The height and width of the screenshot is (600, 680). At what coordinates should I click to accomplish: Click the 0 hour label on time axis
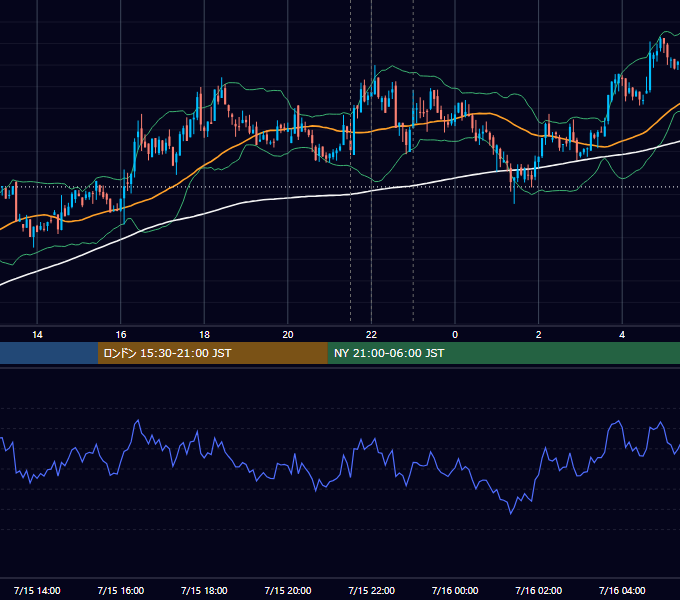click(455, 335)
